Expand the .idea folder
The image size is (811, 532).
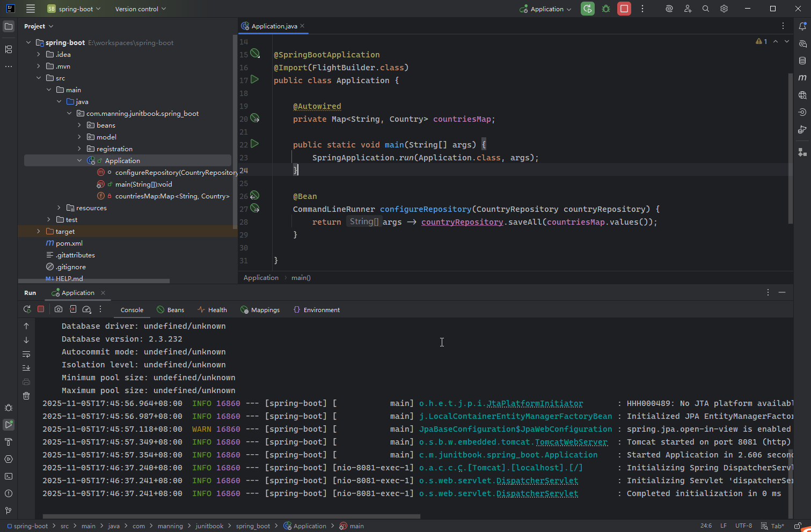pyautogui.click(x=39, y=55)
